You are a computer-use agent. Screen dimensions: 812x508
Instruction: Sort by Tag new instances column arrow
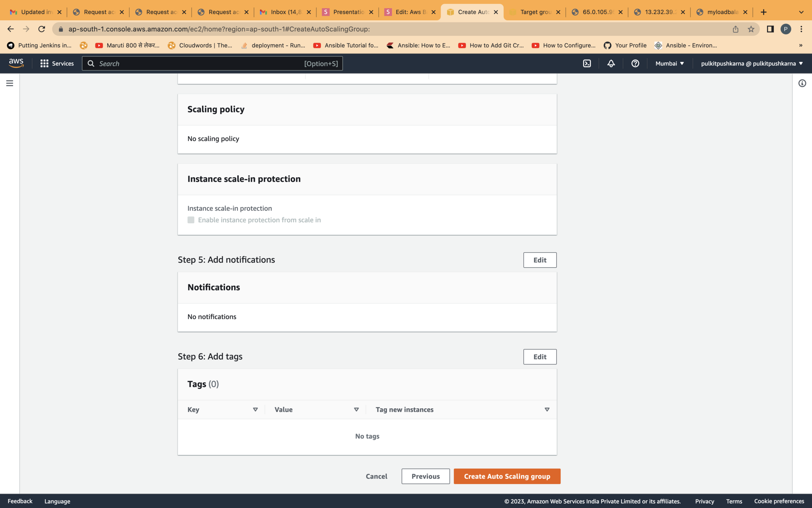coord(547,409)
